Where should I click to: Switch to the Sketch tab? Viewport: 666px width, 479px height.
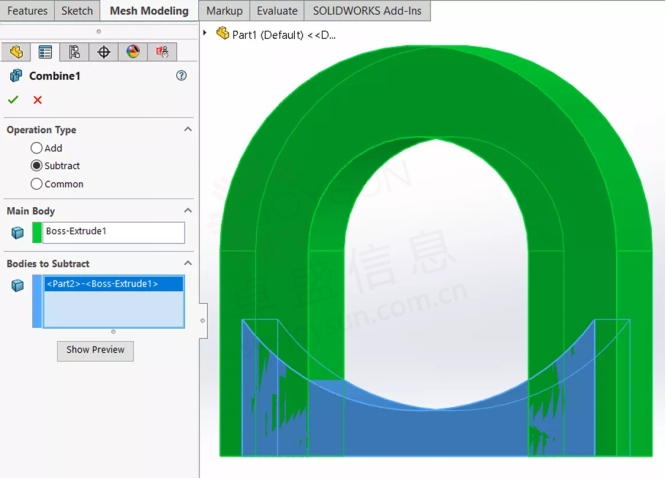(77, 11)
